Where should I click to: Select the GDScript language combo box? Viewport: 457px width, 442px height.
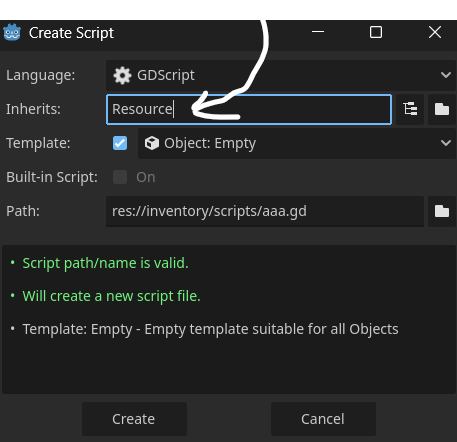281,75
